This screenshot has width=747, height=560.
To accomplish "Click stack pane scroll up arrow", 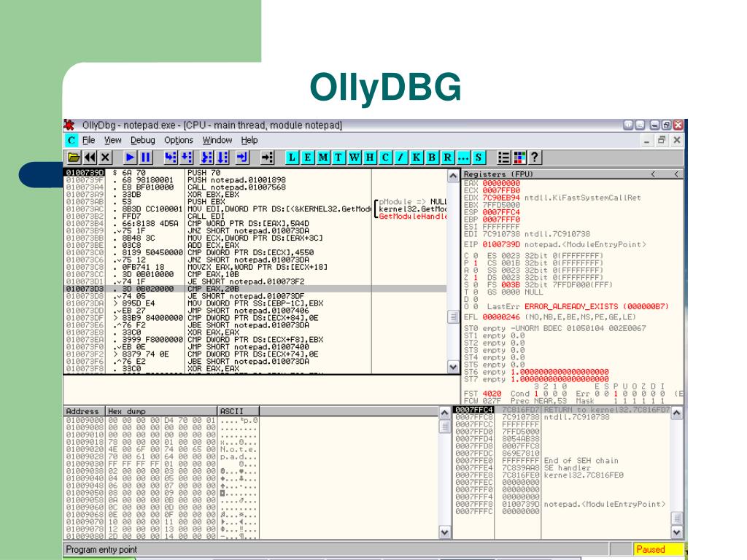I will (676, 413).
